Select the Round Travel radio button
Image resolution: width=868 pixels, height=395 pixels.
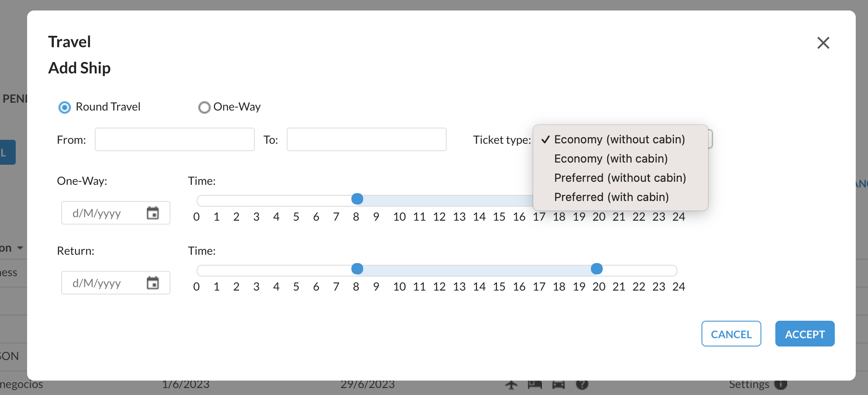[x=65, y=107]
